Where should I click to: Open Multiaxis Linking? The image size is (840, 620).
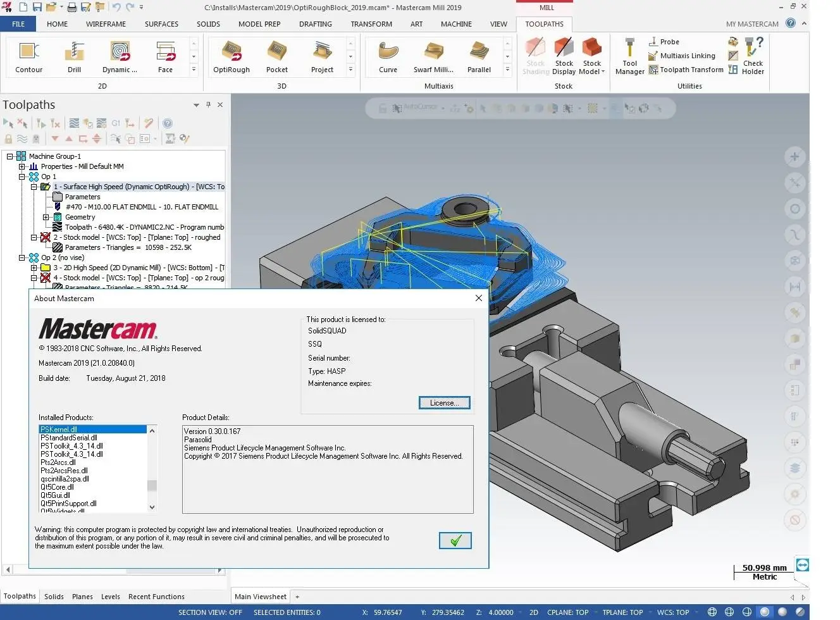682,56
